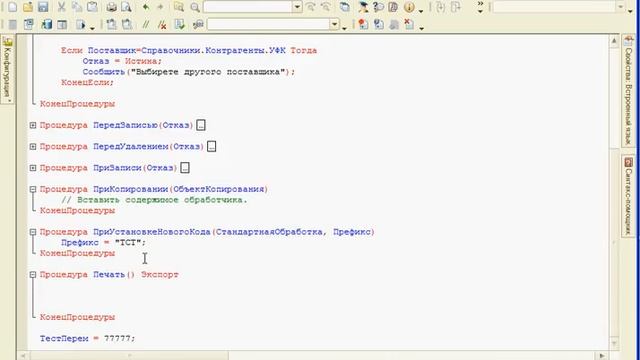The height and width of the screenshot is (360, 640).
Task: Save using the floppy disk icon
Action: click(x=43, y=7)
